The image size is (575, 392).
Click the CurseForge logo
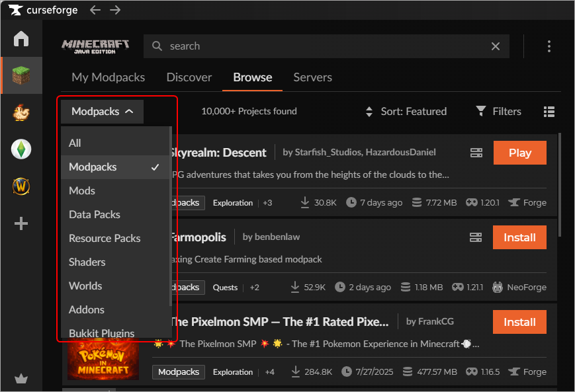pos(43,10)
